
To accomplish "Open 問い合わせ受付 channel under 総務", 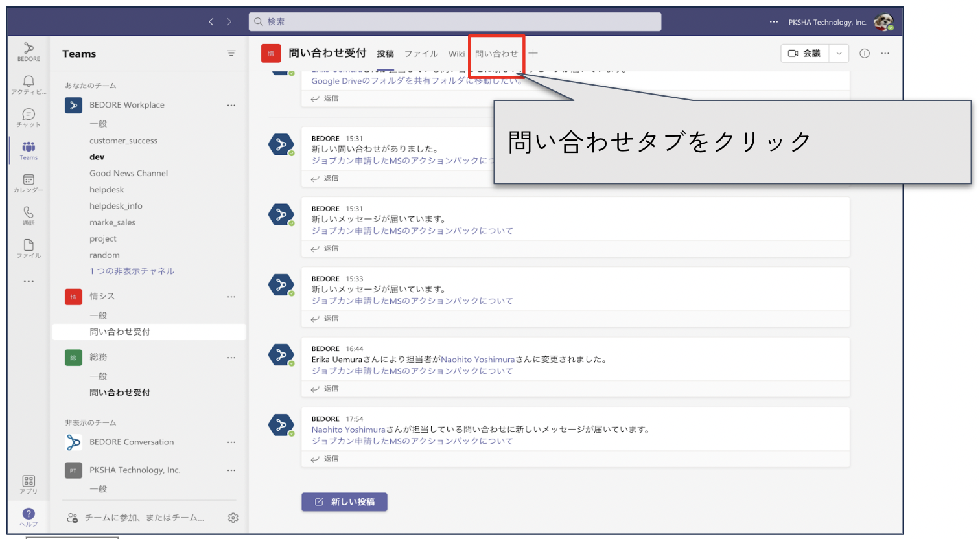I will [x=120, y=393].
